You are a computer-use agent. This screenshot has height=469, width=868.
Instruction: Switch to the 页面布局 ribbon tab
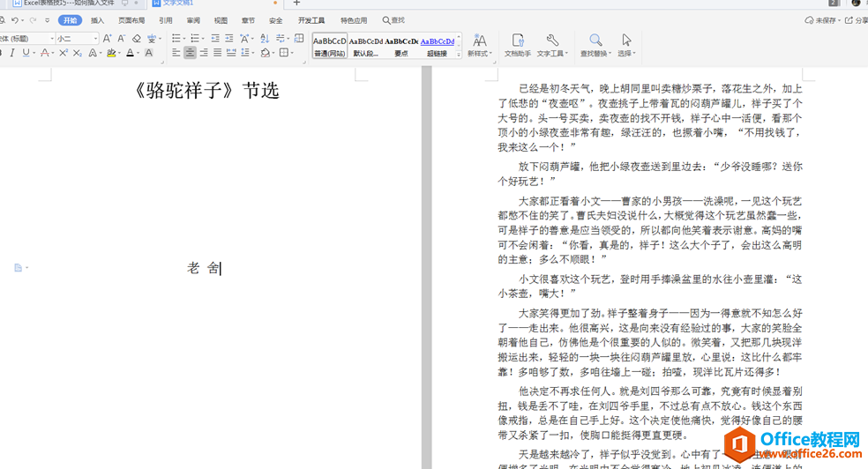131,20
